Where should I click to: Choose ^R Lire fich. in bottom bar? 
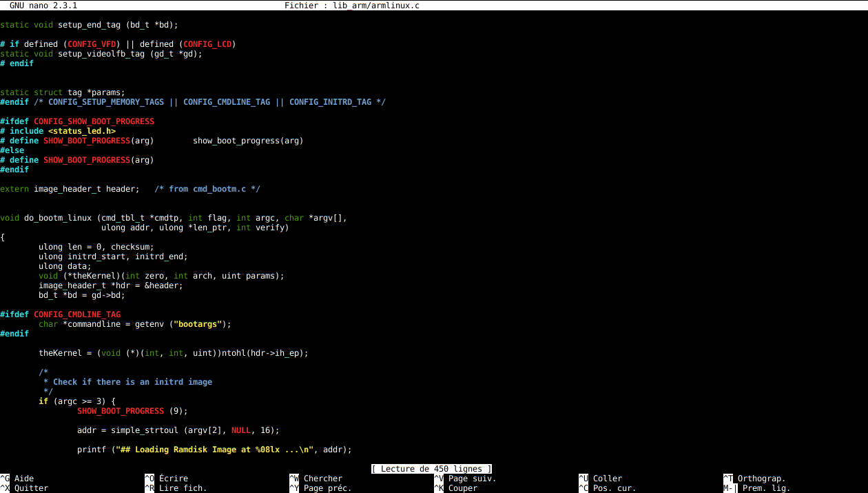coord(176,488)
